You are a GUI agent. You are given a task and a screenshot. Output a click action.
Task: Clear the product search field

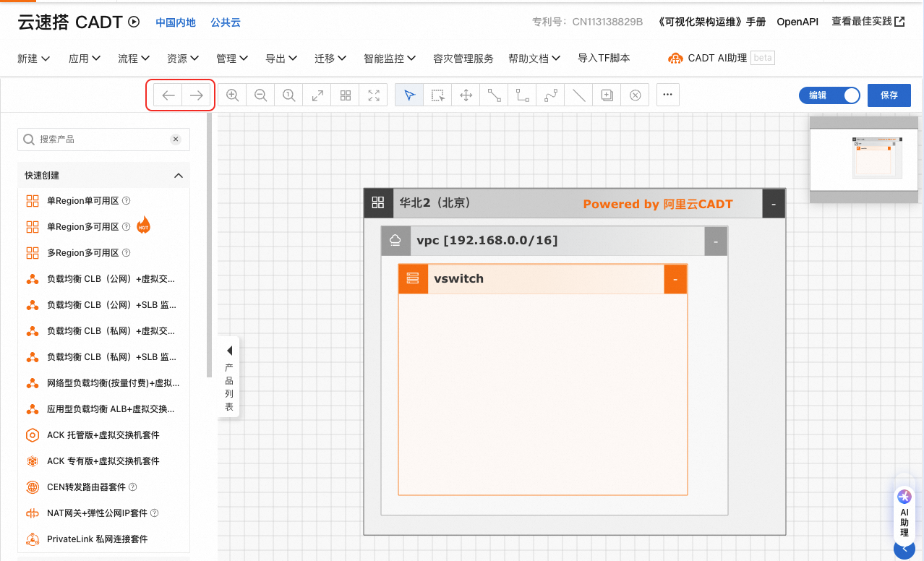(x=176, y=140)
